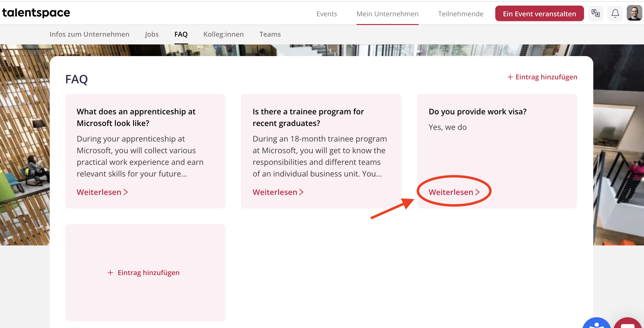Open the language translation icon

coord(595,13)
